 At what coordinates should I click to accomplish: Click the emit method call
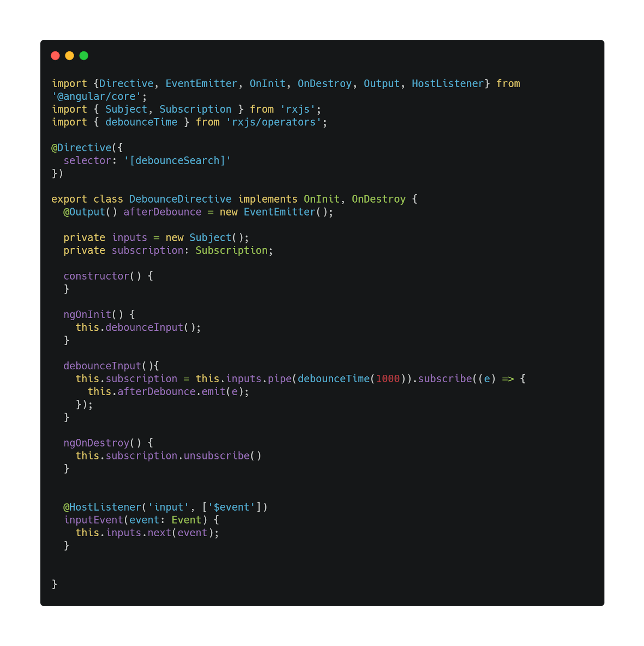[x=214, y=392]
